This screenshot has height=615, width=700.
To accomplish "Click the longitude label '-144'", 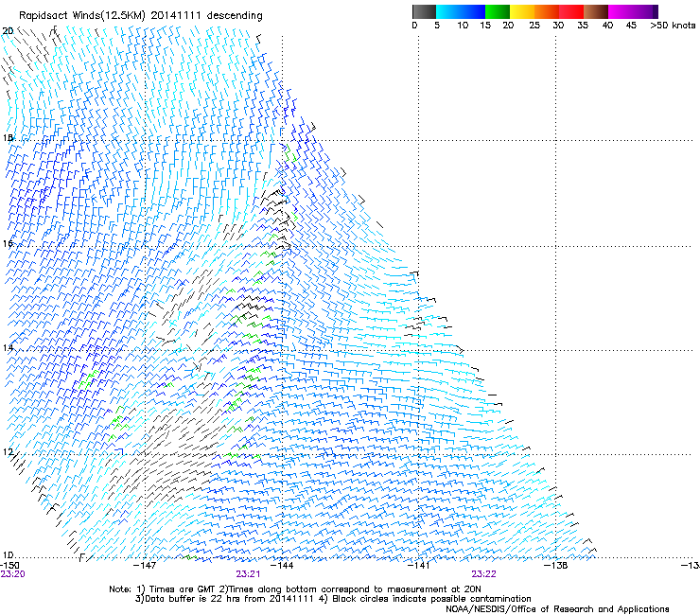I will click(282, 566).
